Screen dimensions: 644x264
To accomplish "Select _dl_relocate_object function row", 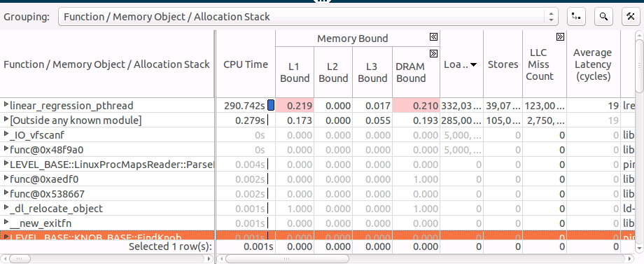I will pyautogui.click(x=56, y=209).
